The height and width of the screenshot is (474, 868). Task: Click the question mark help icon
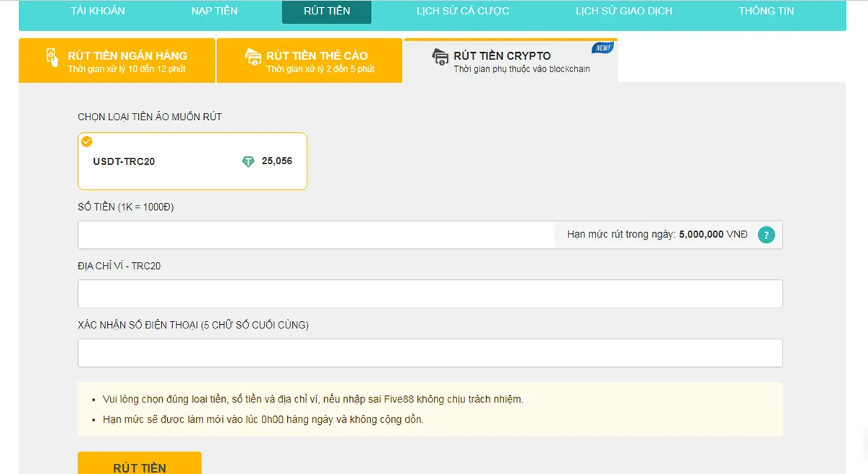coord(766,235)
